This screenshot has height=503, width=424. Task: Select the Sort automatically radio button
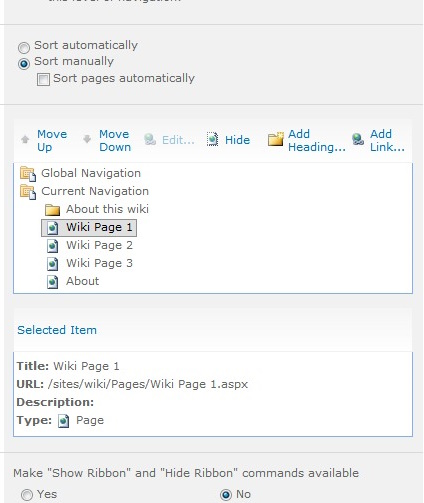[x=24, y=48]
